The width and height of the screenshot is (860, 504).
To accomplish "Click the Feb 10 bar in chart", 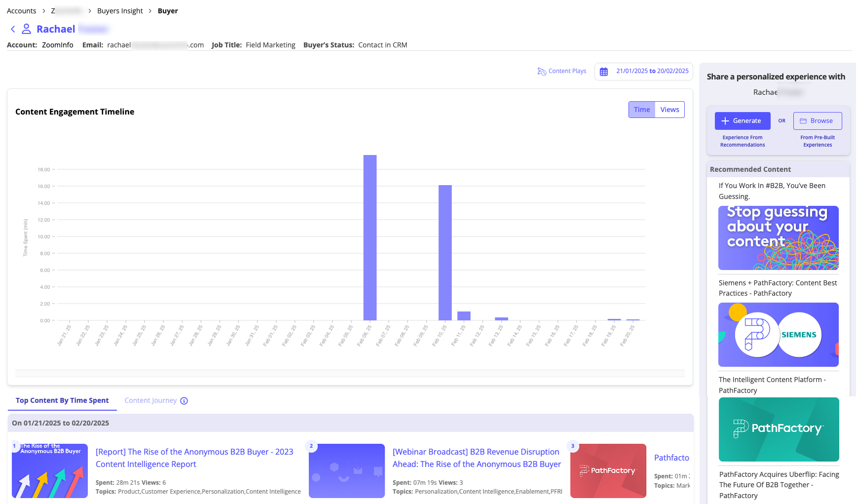I will point(445,252).
